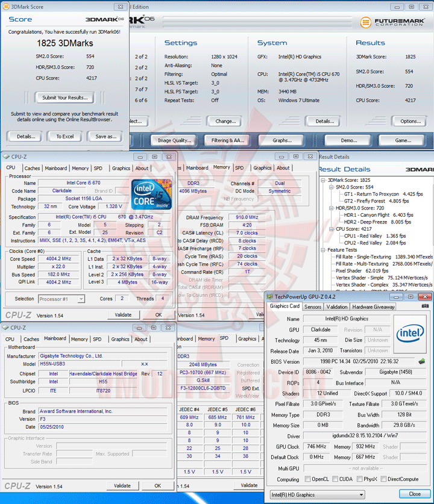Select the SPD tab in CPU-Z Mainboard window
This screenshot has height=504, width=434.
coord(97,339)
